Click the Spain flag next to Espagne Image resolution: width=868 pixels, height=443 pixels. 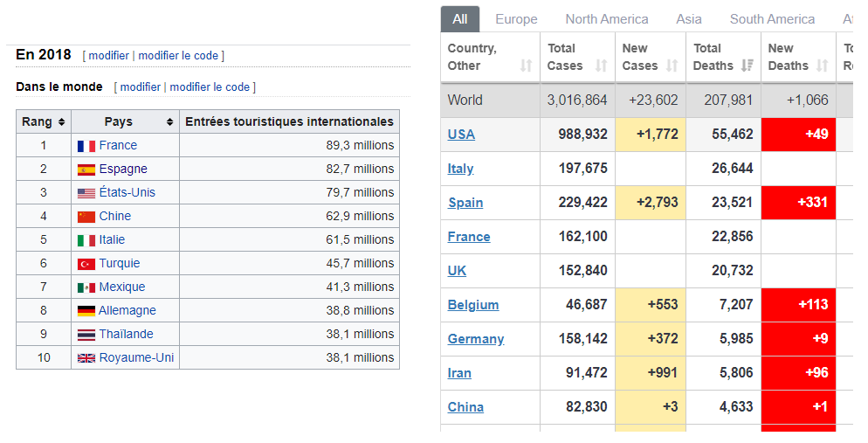(86, 170)
